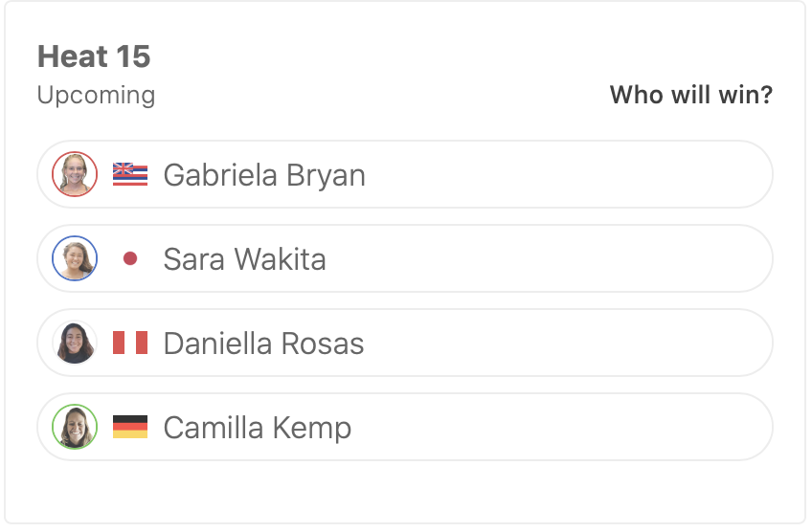
Task: Pick the Daniella Rosas name text
Action: click(263, 344)
